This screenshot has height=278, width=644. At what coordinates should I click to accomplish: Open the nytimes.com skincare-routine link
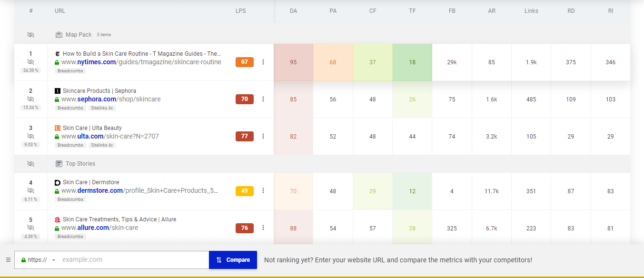141,62
